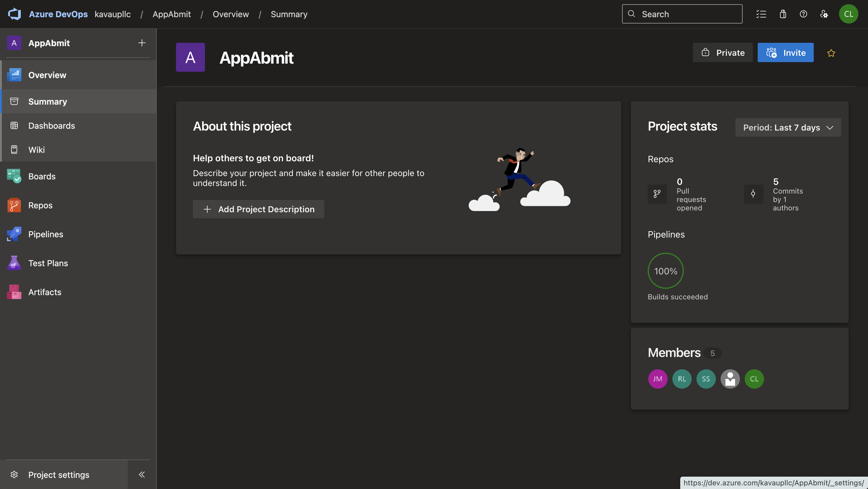
Task: Open the work items list icon
Action: (x=761, y=14)
